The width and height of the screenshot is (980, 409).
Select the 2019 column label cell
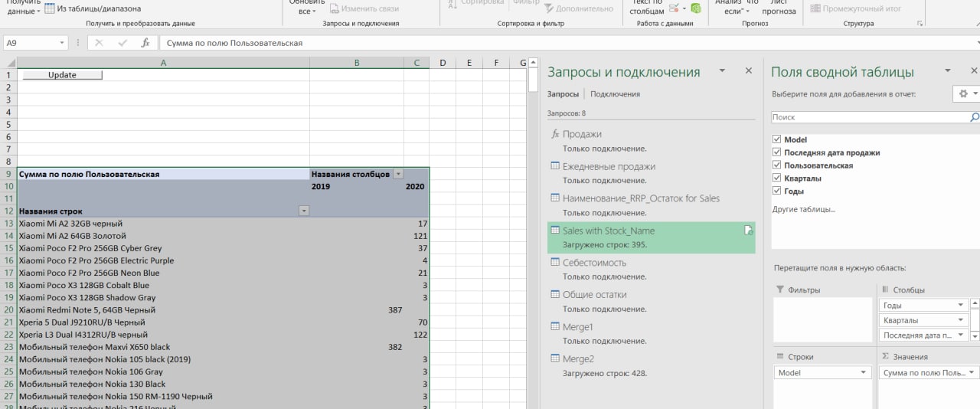[x=357, y=186]
